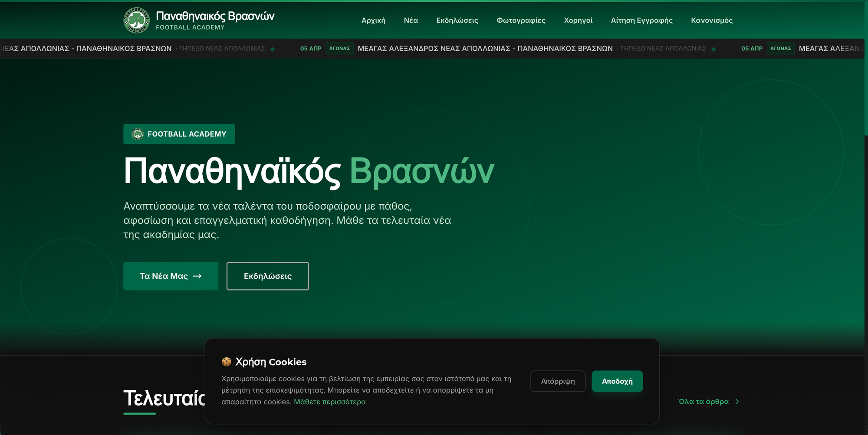
Task: Follow the Μάθετε περισσότερα link
Action: tap(330, 402)
